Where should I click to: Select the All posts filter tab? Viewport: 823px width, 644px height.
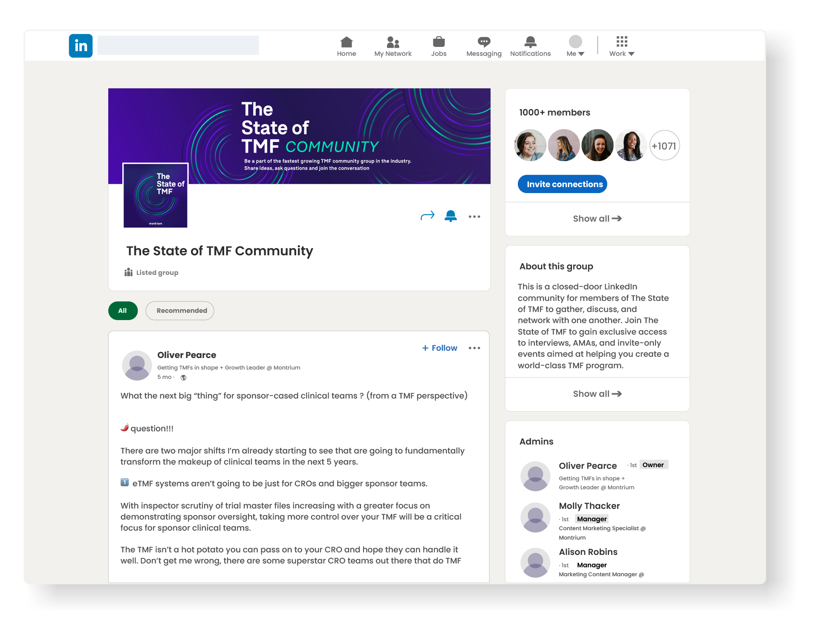[122, 310]
